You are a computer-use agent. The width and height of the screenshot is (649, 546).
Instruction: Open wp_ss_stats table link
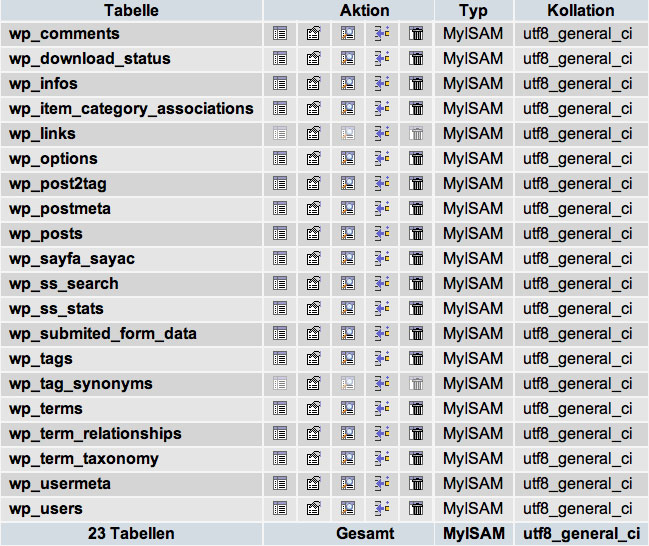(x=56, y=309)
